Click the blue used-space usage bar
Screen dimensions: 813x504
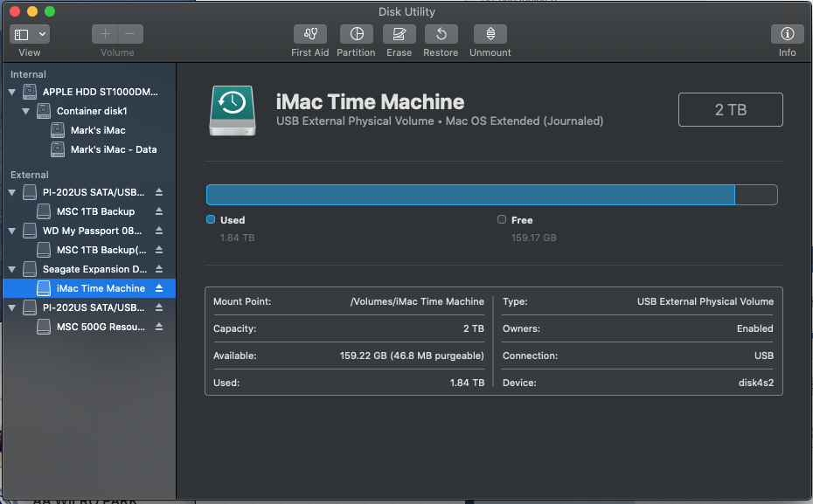pyautogui.click(x=470, y=195)
